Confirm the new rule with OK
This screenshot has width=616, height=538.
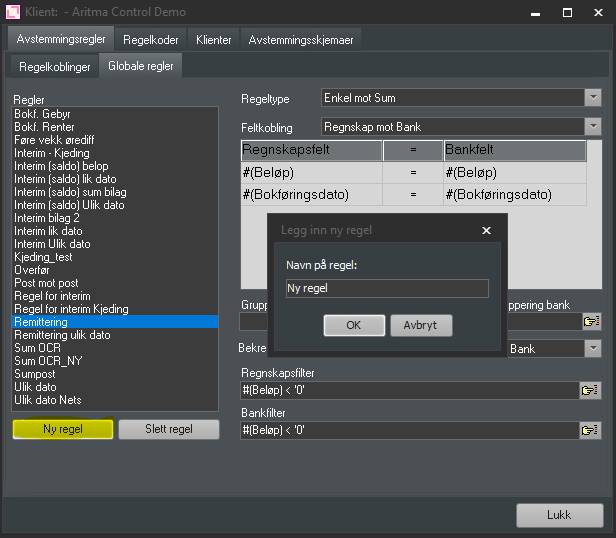[x=354, y=325]
